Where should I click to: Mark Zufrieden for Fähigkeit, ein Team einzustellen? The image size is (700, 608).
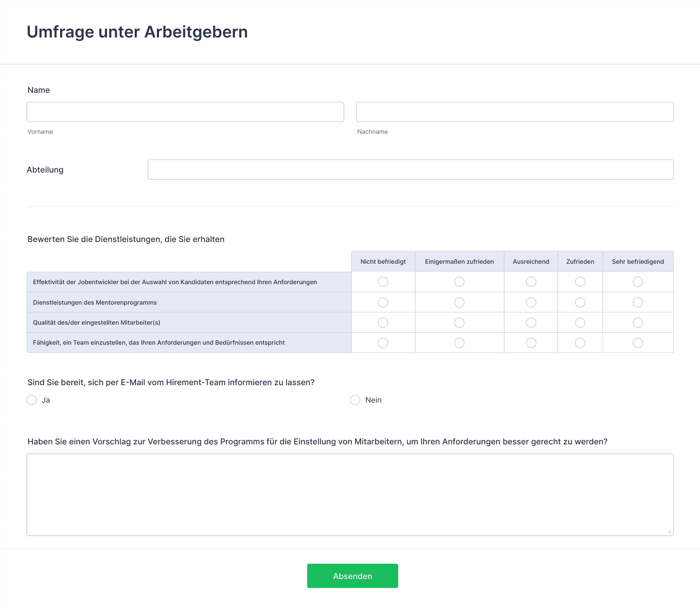[580, 343]
